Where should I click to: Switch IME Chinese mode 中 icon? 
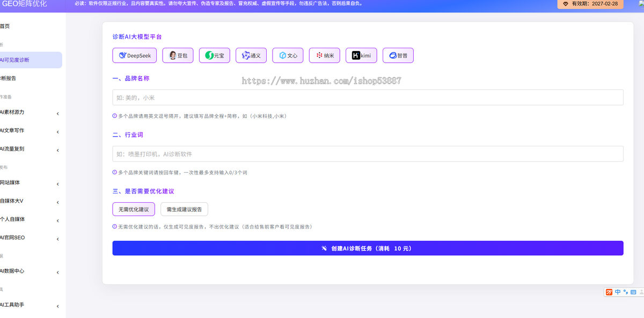pos(618,292)
